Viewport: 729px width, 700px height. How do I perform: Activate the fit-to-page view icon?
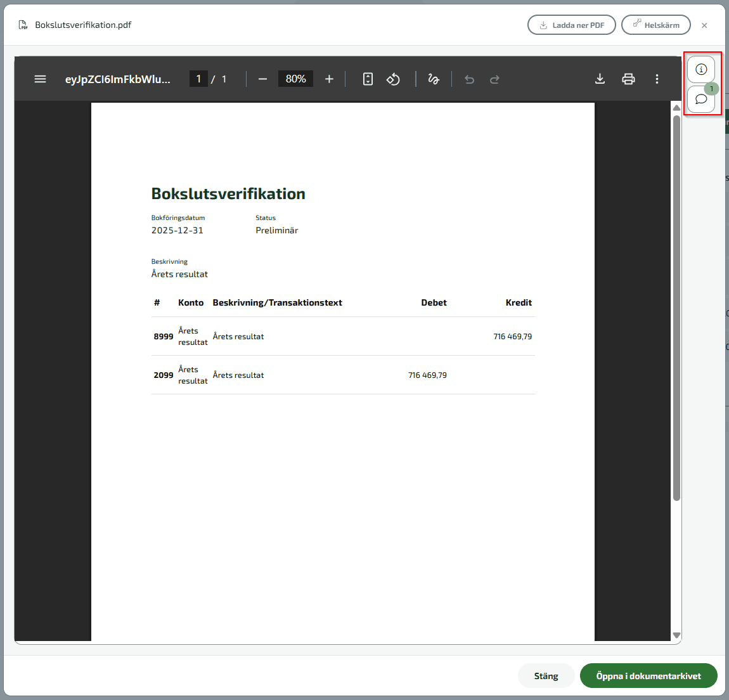coord(368,79)
